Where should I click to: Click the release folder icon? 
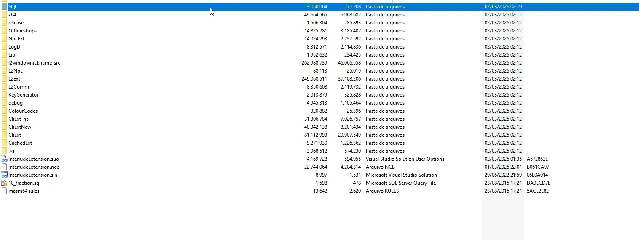point(4,23)
